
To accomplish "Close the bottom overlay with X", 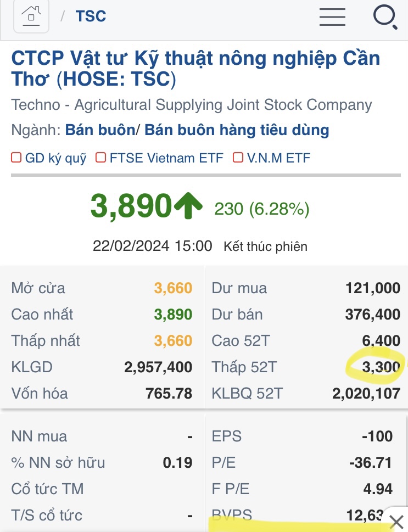I will click(x=395, y=522).
